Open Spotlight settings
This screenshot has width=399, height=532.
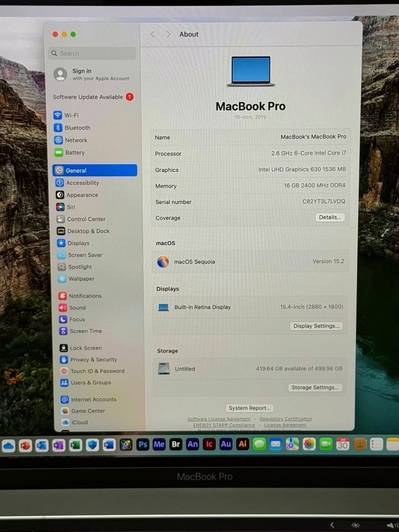[x=75, y=267]
